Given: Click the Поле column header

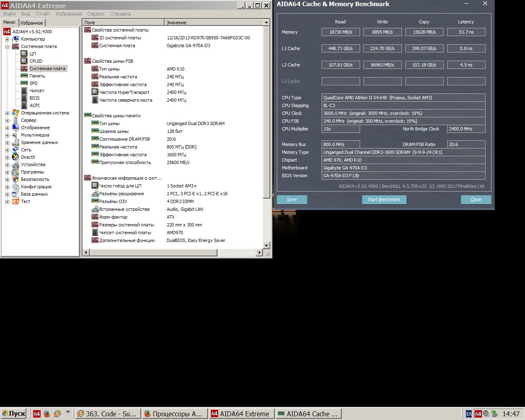Looking at the screenshot, I should click(123, 22).
